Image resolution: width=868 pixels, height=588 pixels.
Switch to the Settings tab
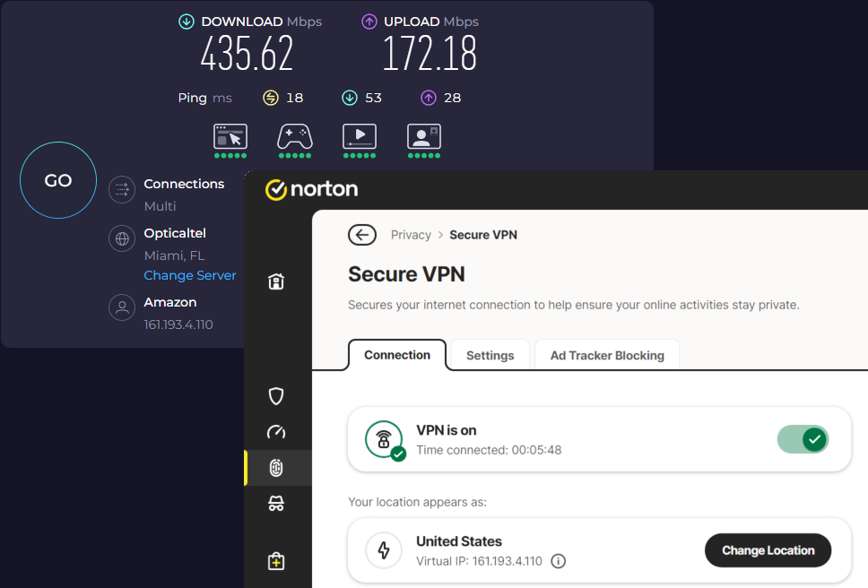click(x=490, y=356)
